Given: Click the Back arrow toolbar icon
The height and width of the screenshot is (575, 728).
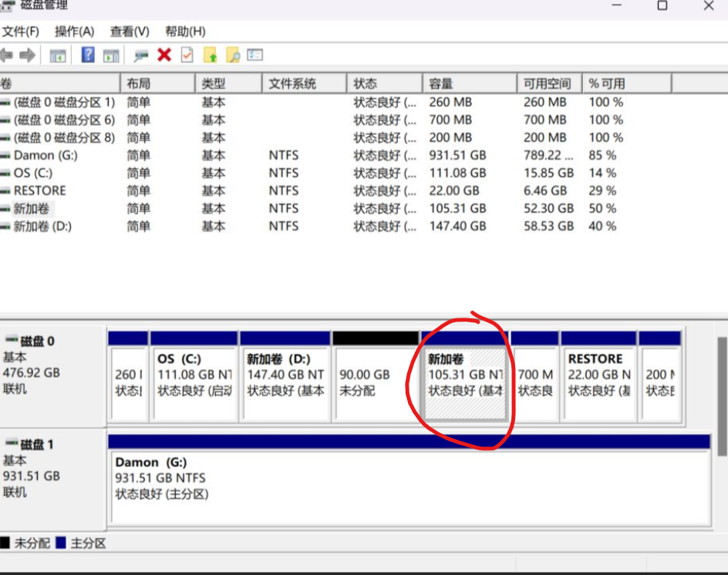Looking at the screenshot, I should coord(6,55).
